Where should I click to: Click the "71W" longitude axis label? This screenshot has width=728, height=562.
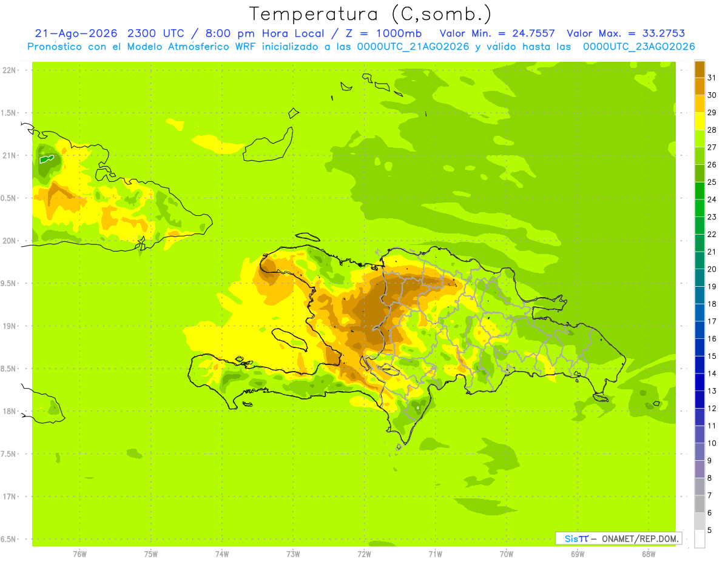(435, 554)
